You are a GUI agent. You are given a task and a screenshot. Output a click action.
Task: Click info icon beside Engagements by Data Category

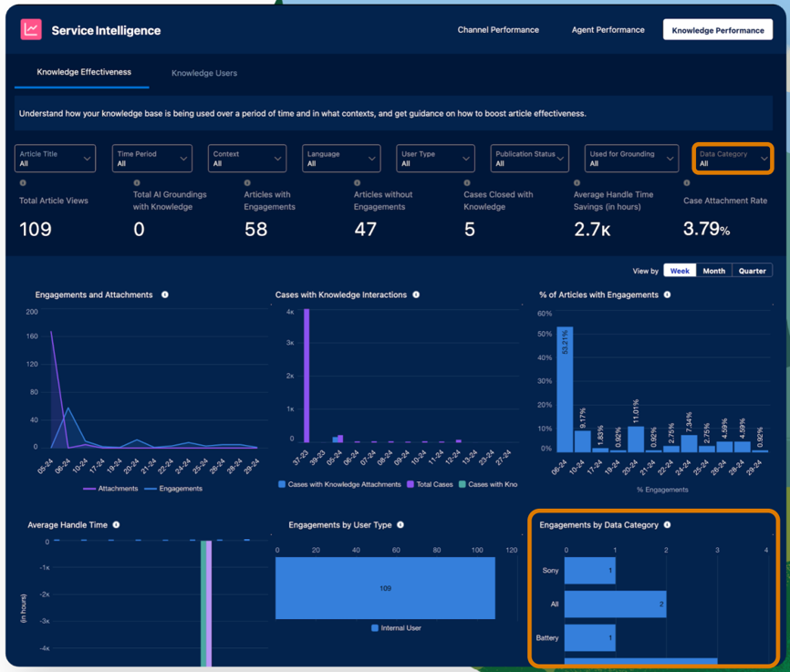(x=667, y=524)
